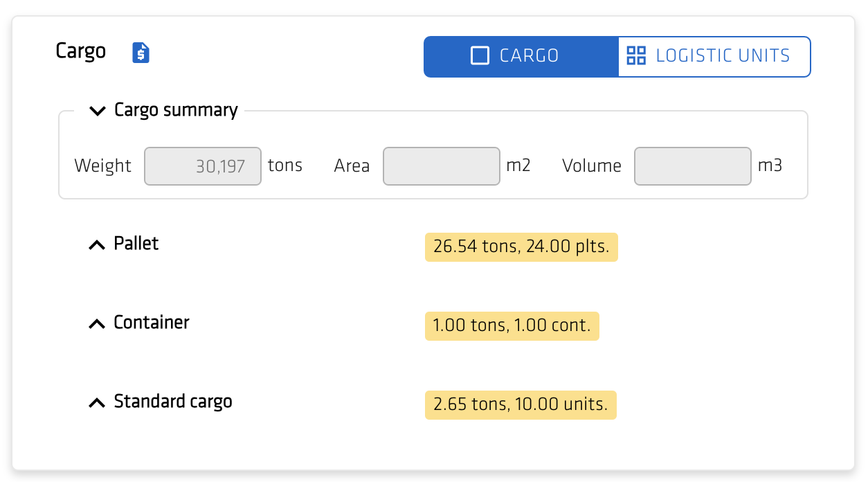
Task: Click the Standard cargo section title
Action: 173,402
